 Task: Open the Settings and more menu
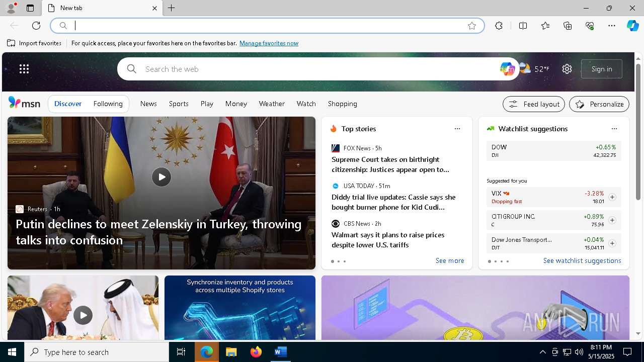point(612,26)
